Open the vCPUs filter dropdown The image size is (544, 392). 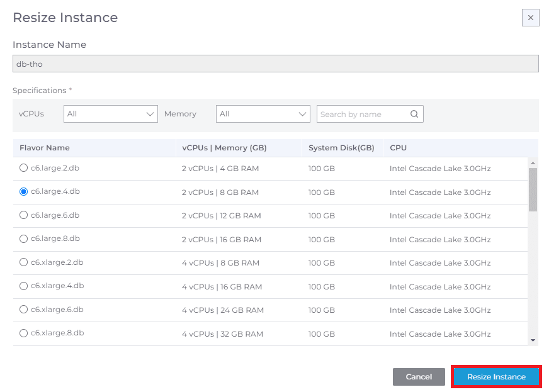[111, 114]
